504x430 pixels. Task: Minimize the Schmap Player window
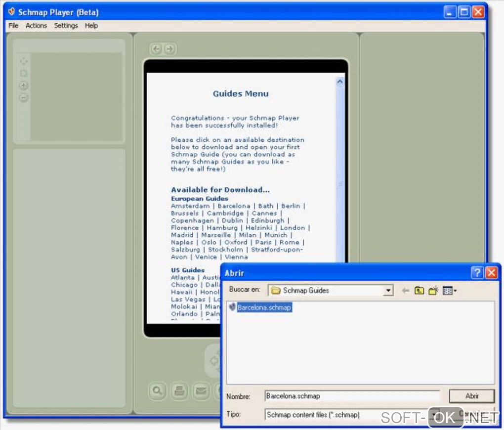(x=450, y=12)
